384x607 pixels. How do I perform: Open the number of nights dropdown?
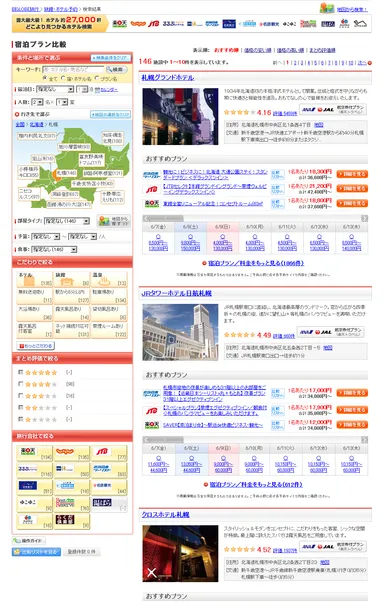[x=82, y=89]
